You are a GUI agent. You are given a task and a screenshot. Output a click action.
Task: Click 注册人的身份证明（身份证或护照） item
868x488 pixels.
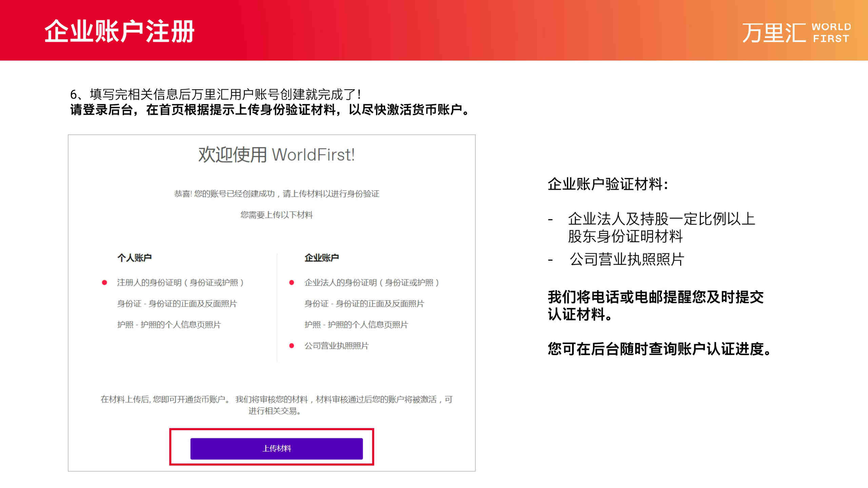[180, 283]
